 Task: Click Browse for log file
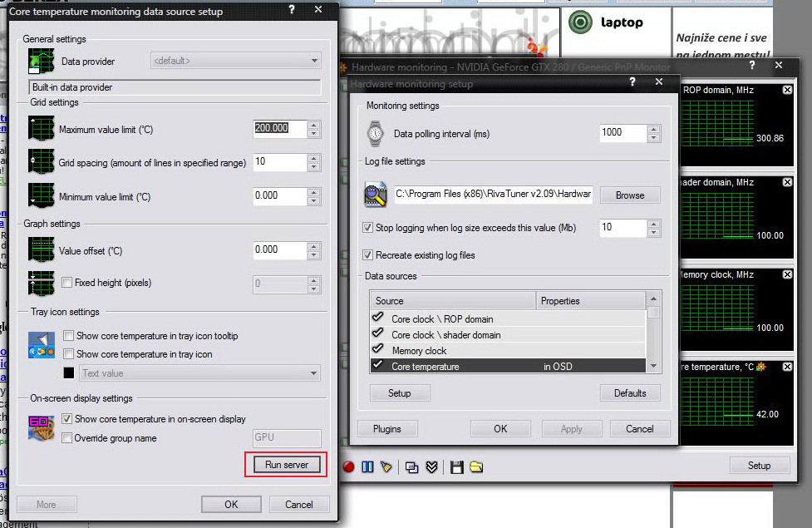click(630, 195)
